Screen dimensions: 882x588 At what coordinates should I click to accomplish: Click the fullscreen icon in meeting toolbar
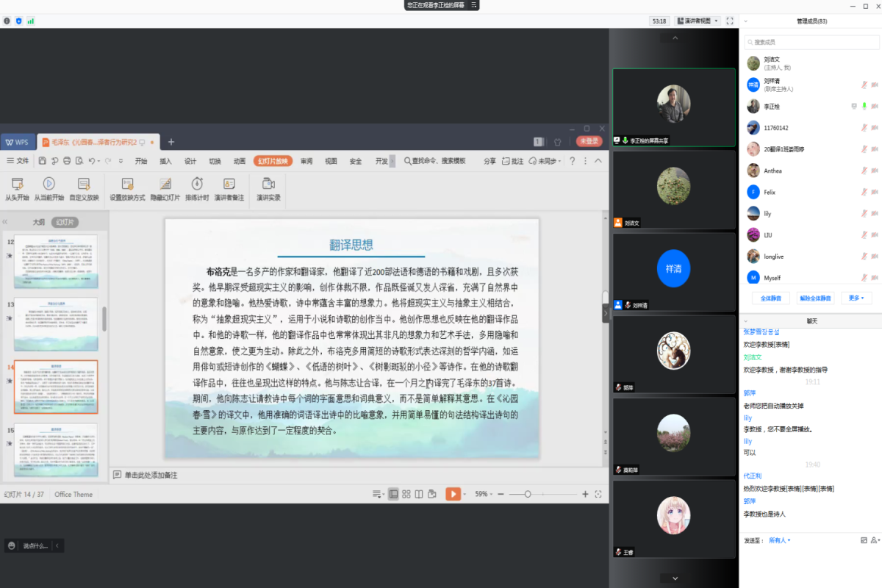pos(730,21)
